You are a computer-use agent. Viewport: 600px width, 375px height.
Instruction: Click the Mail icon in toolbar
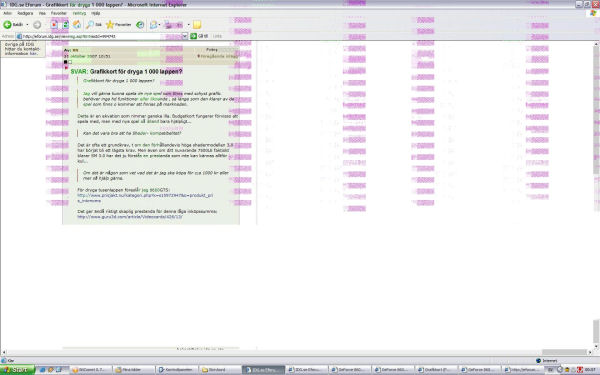point(153,25)
